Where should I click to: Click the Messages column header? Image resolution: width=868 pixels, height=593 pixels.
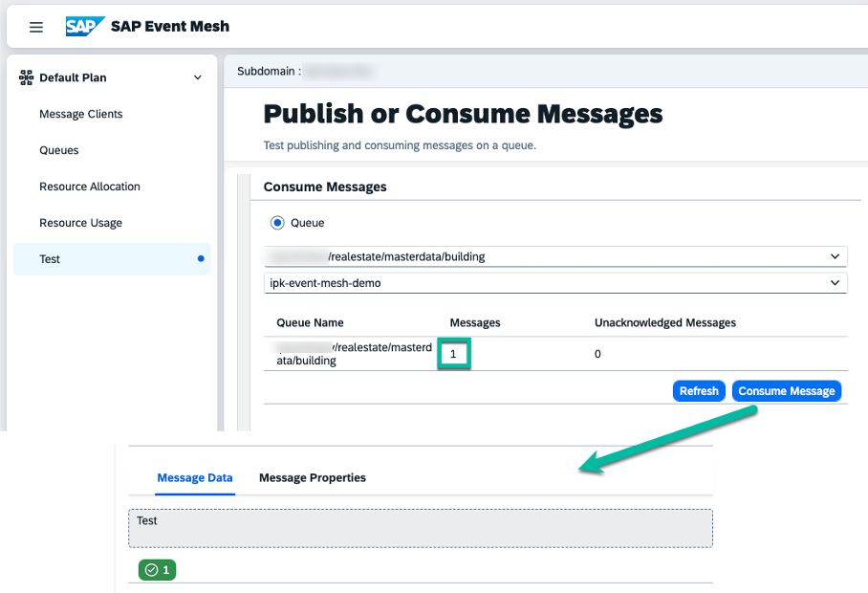475,322
